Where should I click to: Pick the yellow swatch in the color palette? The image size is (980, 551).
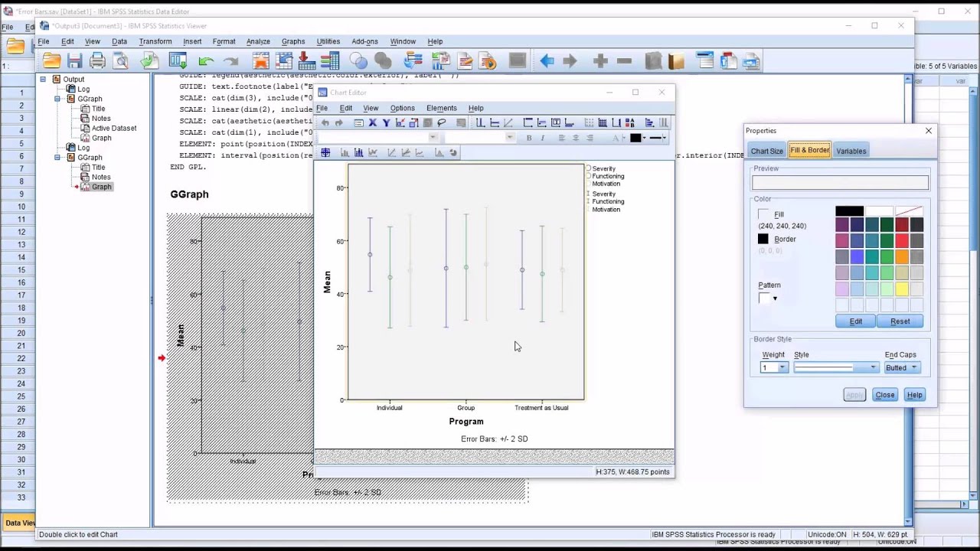(902, 289)
